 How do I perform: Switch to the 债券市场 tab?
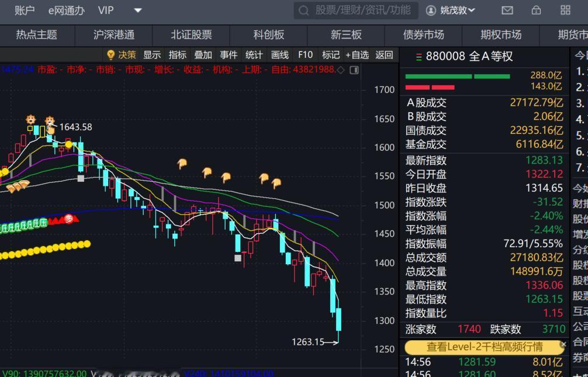pyautogui.click(x=424, y=35)
